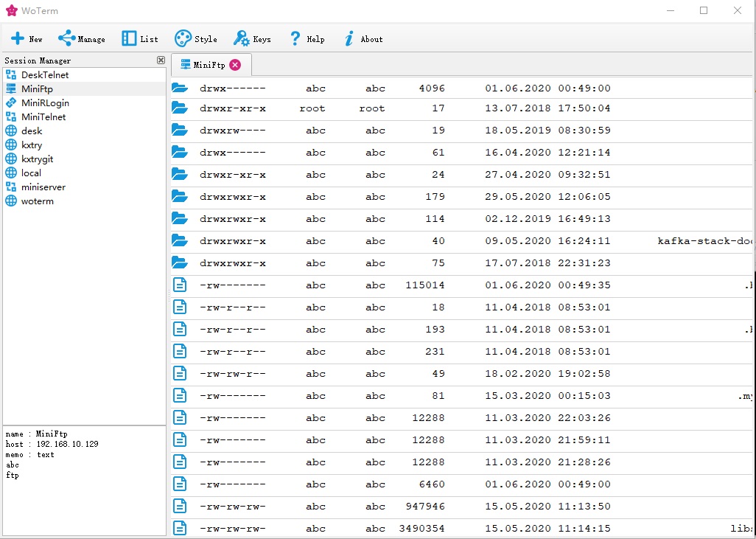Click the folder icon in the root-owned row
The image size is (756, 539).
[180, 108]
